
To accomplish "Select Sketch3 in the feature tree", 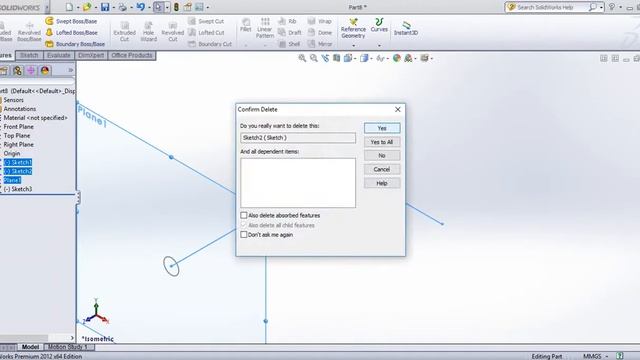I will coord(18,189).
